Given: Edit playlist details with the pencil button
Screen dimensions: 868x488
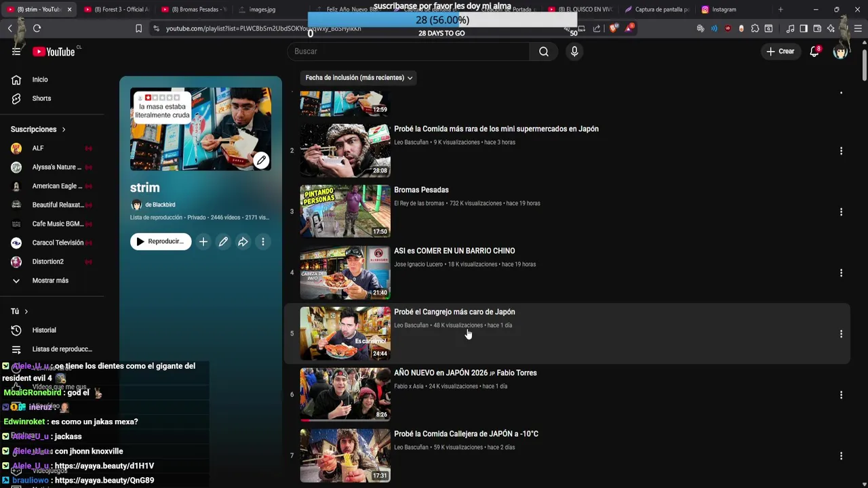Looking at the screenshot, I should coord(223,242).
